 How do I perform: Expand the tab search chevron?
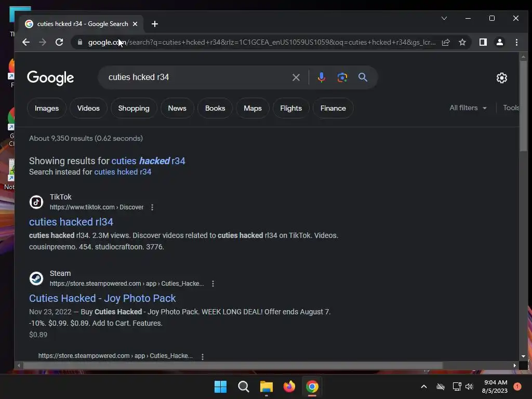click(444, 18)
